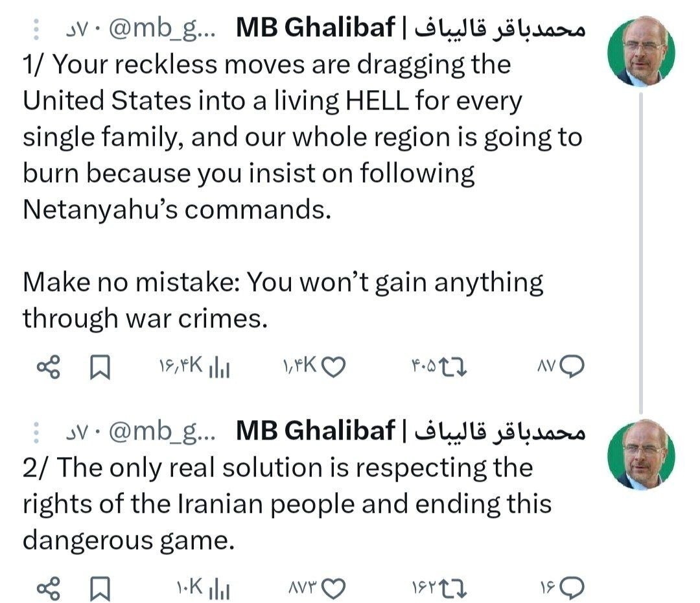Share the second tweet about real solution
Image resolution: width=700 pixels, height=603 pixels.
click(x=49, y=589)
